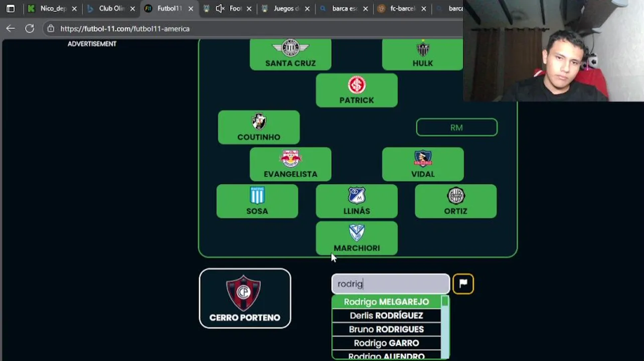This screenshot has width=644, height=361.
Task: Click the COUTINHO player name
Action: [259, 137]
